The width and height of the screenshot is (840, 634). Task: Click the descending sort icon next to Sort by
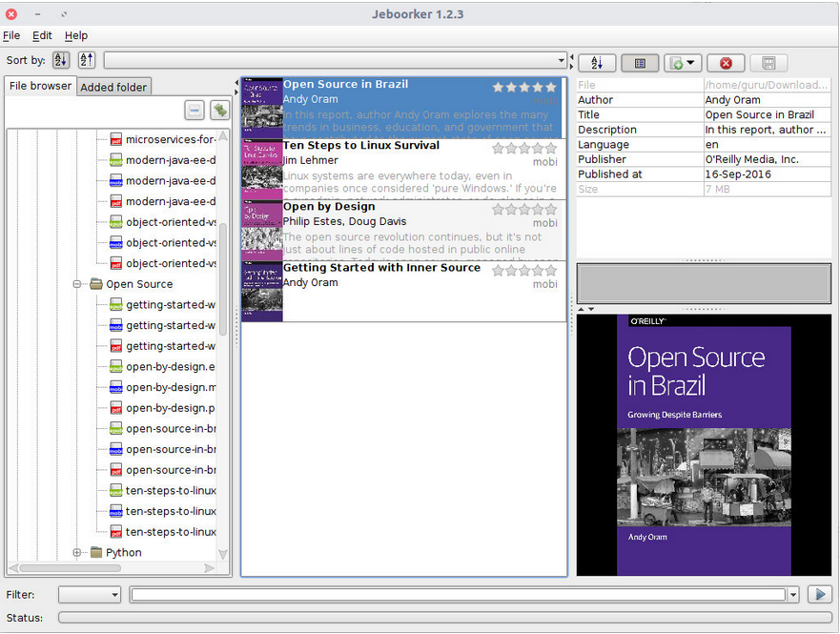[86, 60]
